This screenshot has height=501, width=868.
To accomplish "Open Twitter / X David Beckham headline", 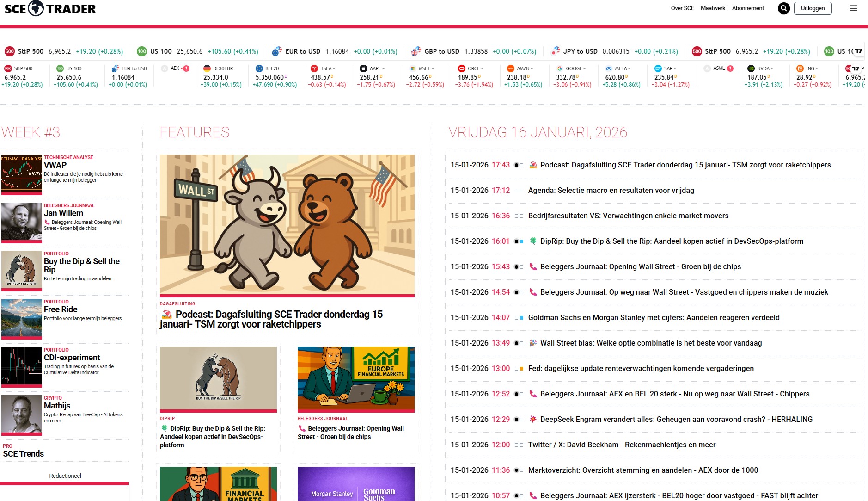I will pyautogui.click(x=622, y=445).
